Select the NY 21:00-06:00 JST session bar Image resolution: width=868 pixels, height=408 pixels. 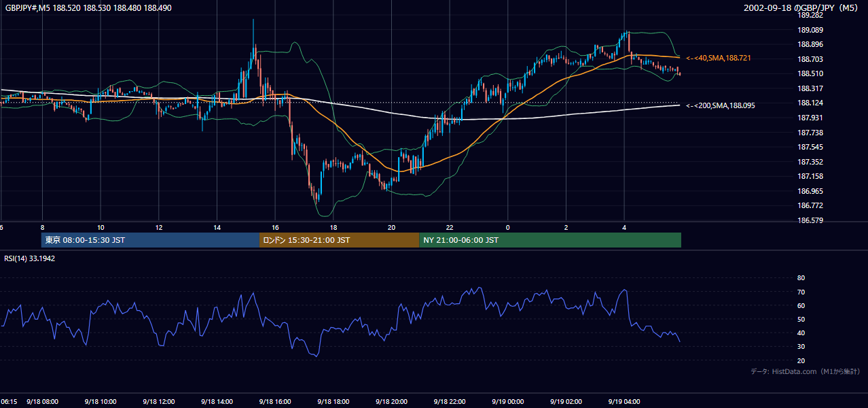pyautogui.click(x=550, y=240)
